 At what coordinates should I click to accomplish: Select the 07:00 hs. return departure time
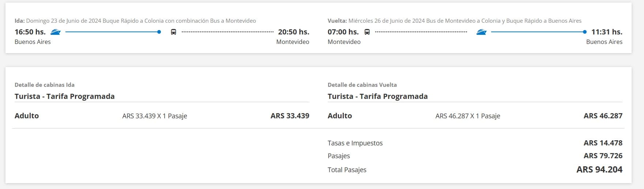[x=343, y=32]
